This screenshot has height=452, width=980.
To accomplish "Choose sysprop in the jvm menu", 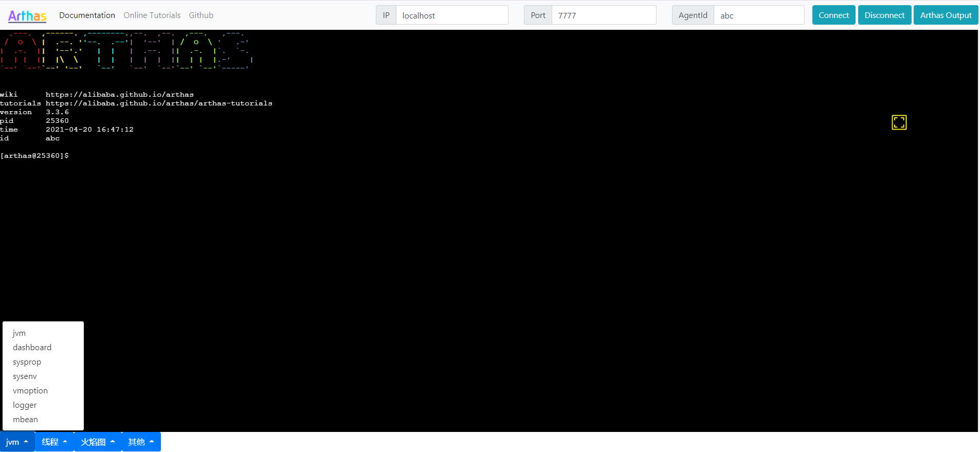I will (43, 362).
